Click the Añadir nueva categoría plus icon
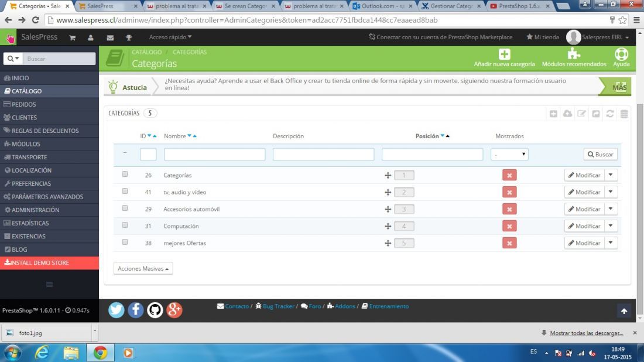The width and height of the screenshot is (644, 362). (x=504, y=54)
